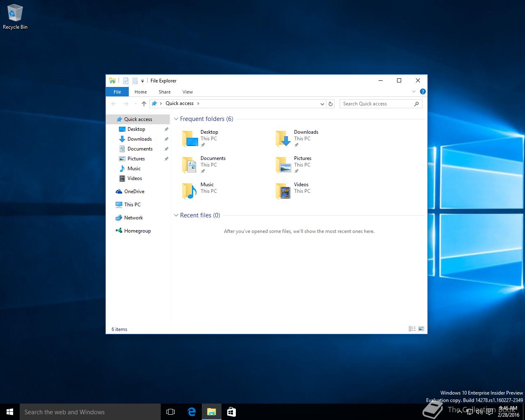Click the Refresh button in address bar
Screen dimensions: 525x420
(x=331, y=104)
